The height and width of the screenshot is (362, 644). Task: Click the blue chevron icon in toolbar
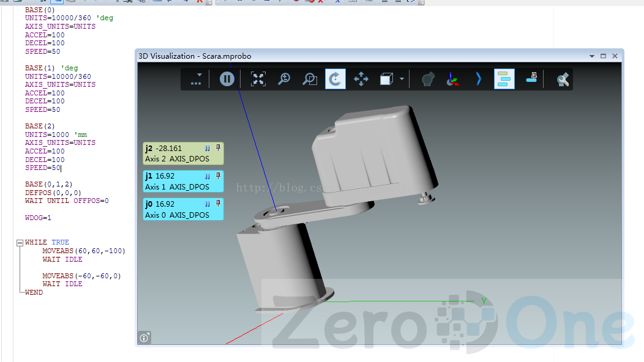point(479,79)
